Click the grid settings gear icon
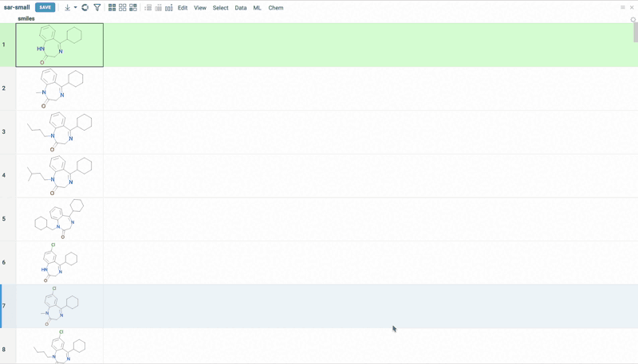Viewport: 638px width, 364px height. coord(633,19)
